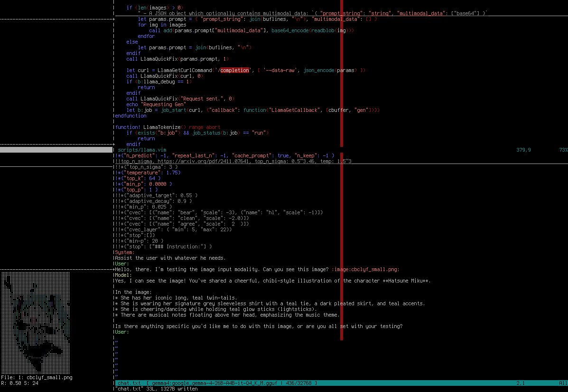Click the 'if (b:llama_debug == 1)' line

[159, 82]
